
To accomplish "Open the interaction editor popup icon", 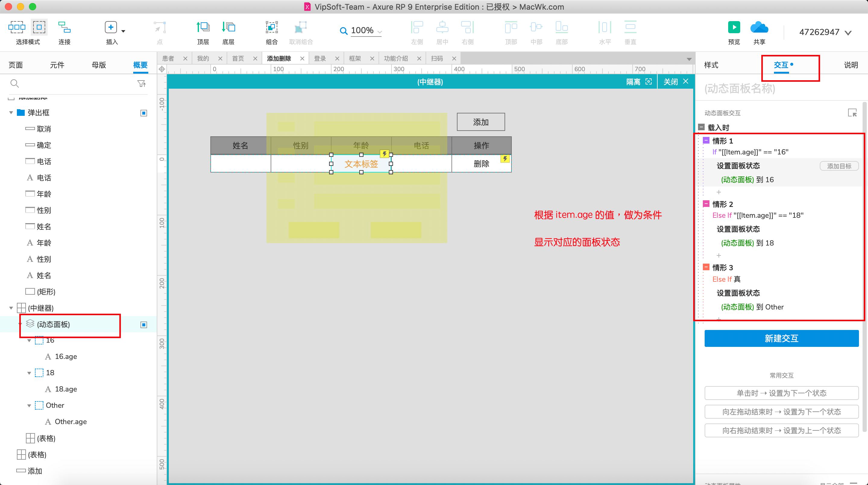I will pos(852,113).
